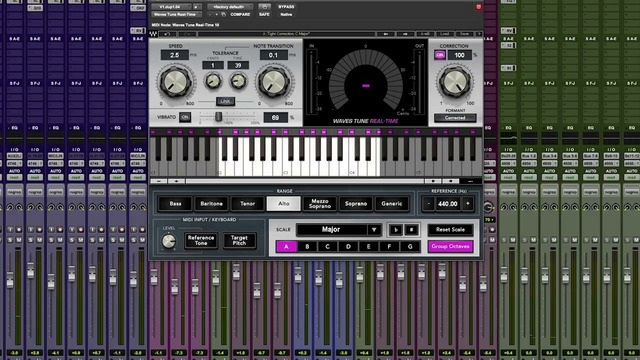The width and height of the screenshot is (640, 360).
Task: Select previous preset with minus button in header
Action: pyautogui.click(x=210, y=14)
